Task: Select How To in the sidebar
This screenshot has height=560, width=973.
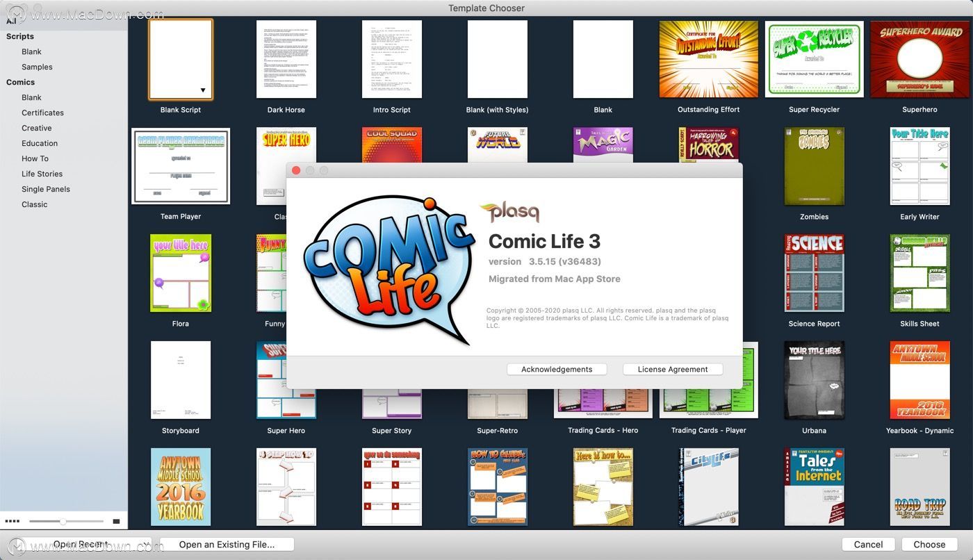Action: tap(35, 158)
